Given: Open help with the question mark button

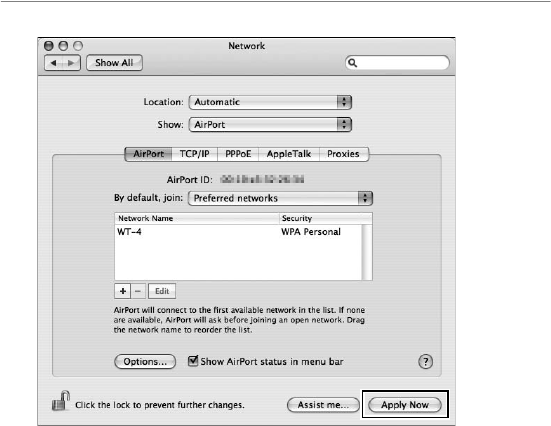Looking at the screenshot, I should (x=426, y=361).
